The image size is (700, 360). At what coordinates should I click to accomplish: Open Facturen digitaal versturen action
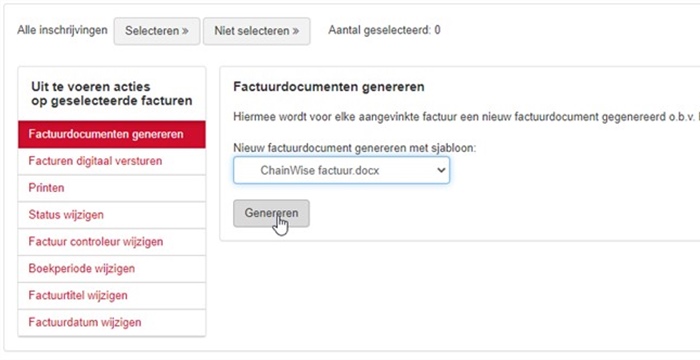click(x=112, y=161)
